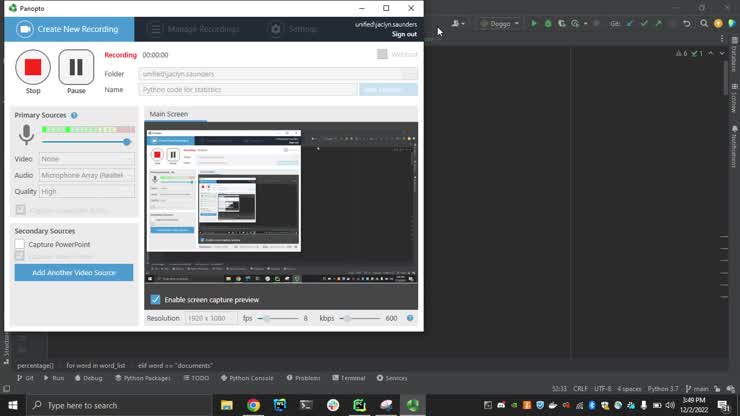The height and width of the screenshot is (416, 740).
Task: Open the Problems tool window
Action: tap(303, 378)
